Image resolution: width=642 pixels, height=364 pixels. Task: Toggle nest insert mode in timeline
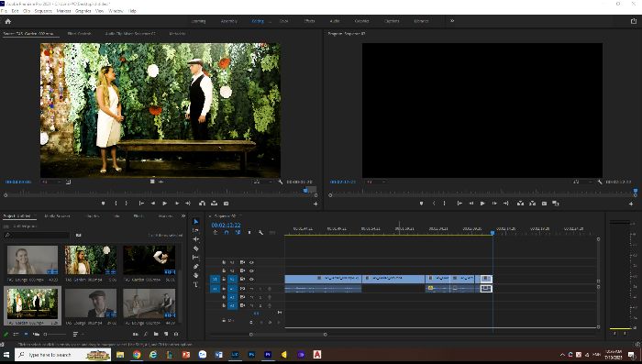[x=216, y=233]
